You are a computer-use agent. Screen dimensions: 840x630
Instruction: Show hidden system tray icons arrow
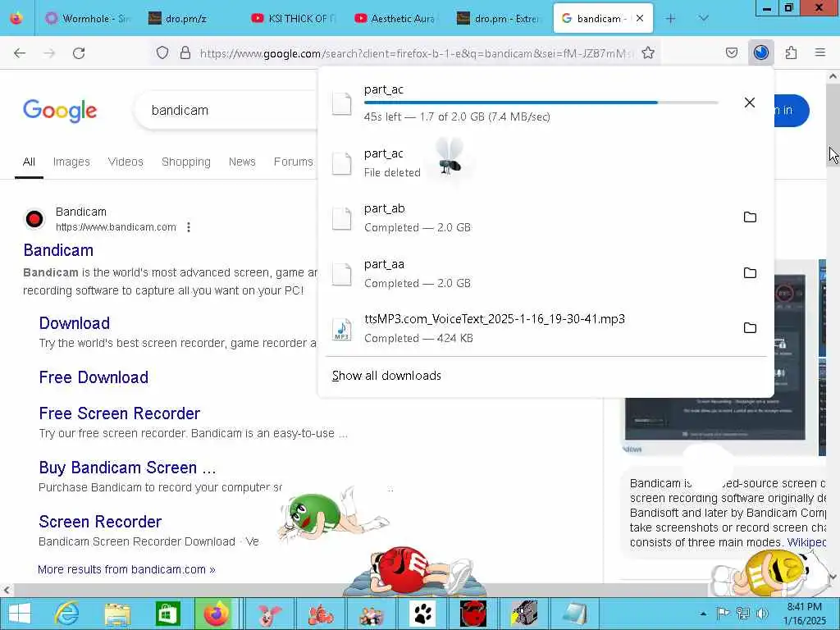(x=703, y=614)
